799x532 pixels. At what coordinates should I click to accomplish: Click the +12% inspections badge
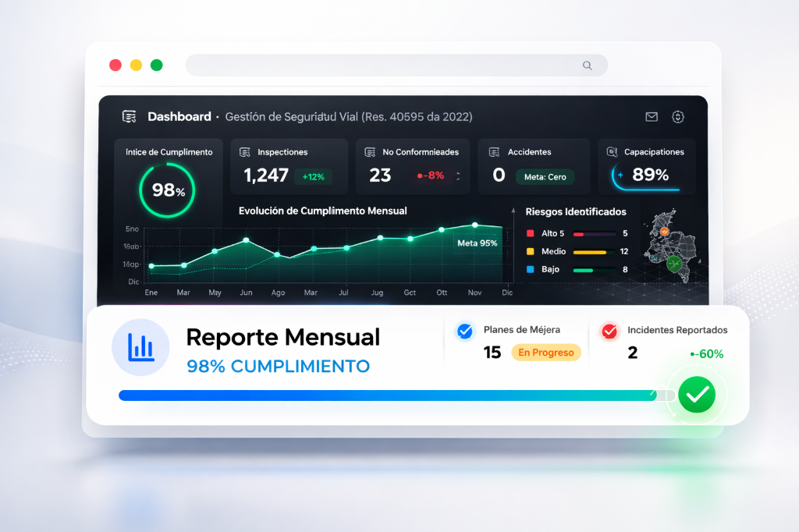point(313,176)
